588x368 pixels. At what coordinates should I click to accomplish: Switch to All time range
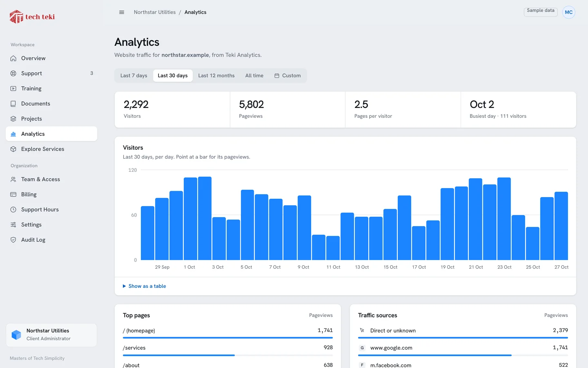click(x=254, y=76)
